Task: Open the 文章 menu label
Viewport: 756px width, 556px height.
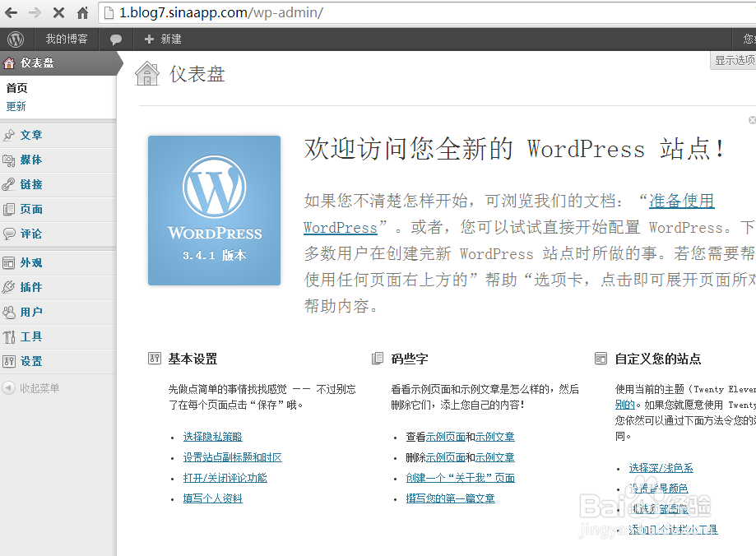Action: (31, 135)
